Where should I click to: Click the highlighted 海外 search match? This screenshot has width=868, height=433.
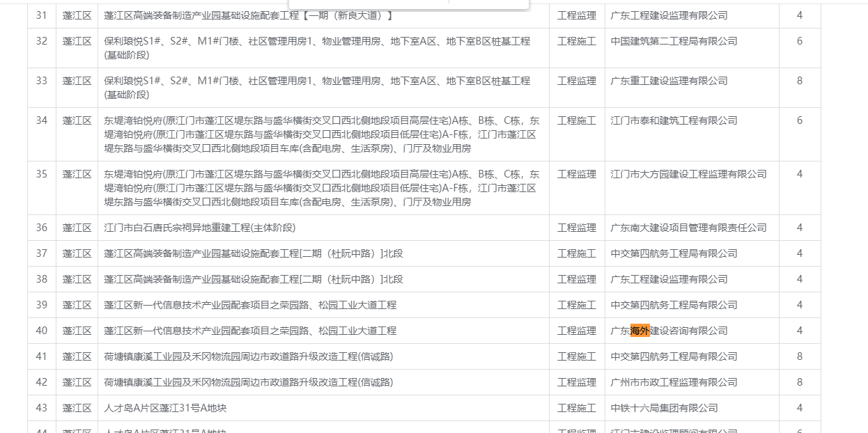(640, 331)
